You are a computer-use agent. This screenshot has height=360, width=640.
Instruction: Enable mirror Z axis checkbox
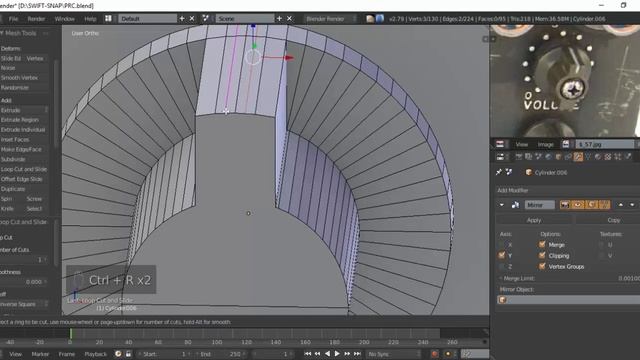pyautogui.click(x=502, y=266)
